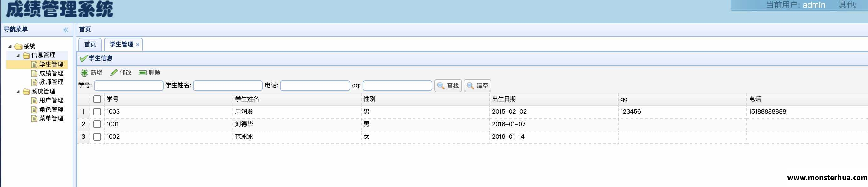Check the box for student 1002
868x187 pixels.
click(x=97, y=137)
